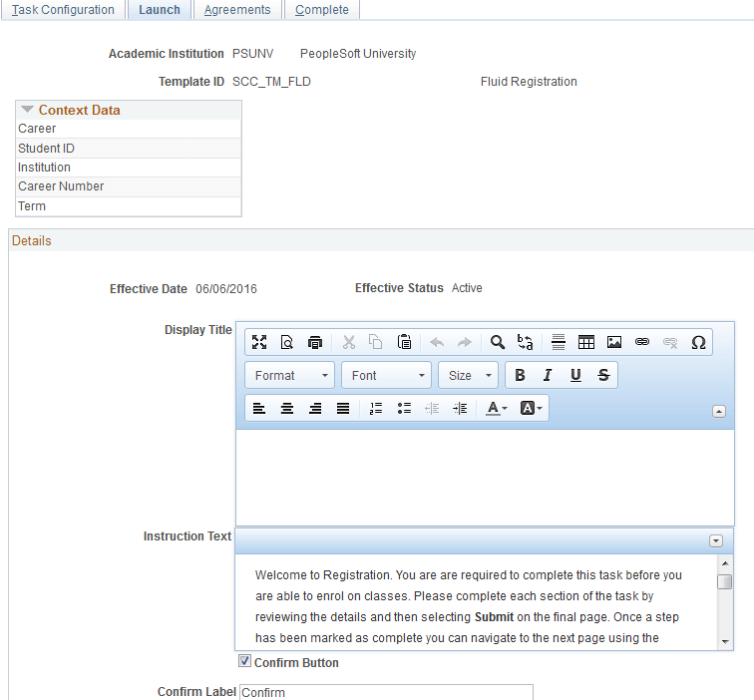Open the Replace tool icon
The width and height of the screenshot is (754, 700).
point(525,342)
